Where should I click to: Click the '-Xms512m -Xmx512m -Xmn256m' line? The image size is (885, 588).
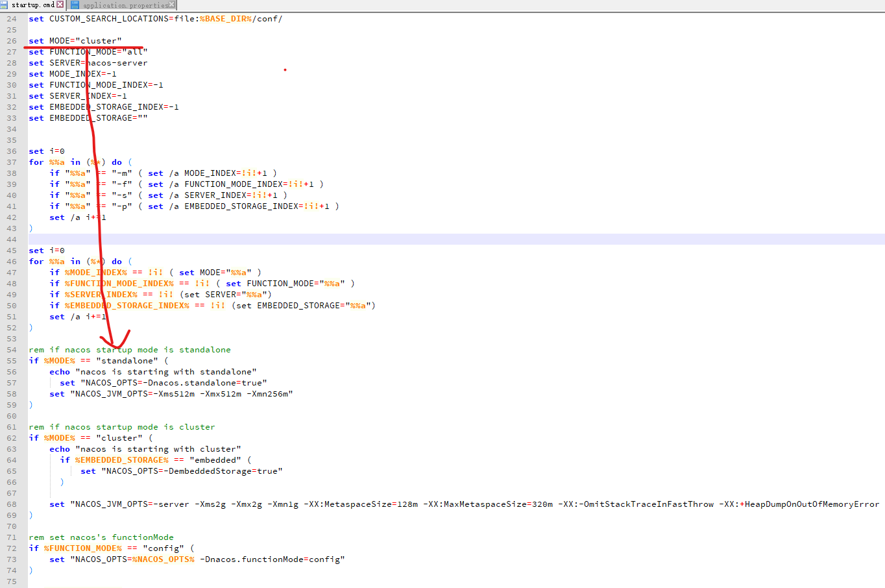tap(171, 394)
